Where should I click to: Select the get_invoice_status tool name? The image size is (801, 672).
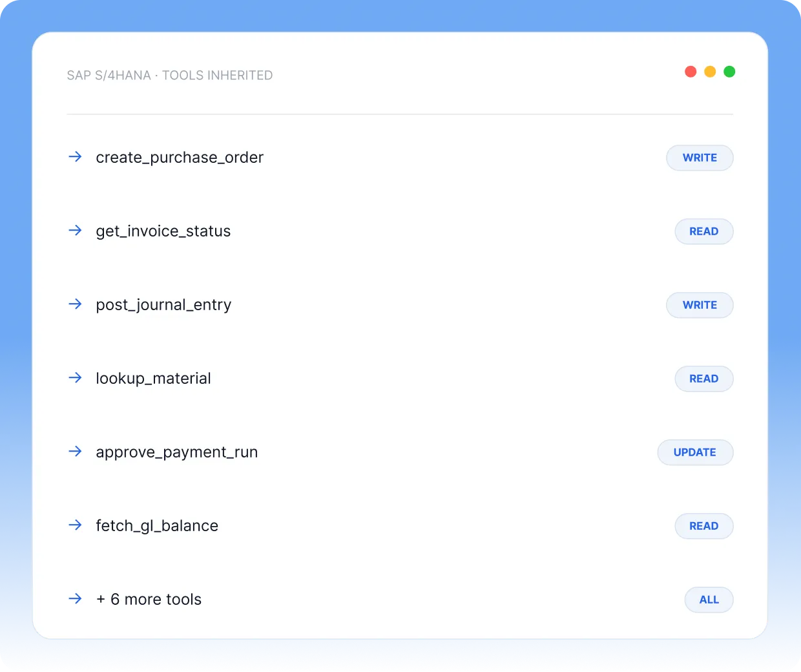pyautogui.click(x=163, y=231)
